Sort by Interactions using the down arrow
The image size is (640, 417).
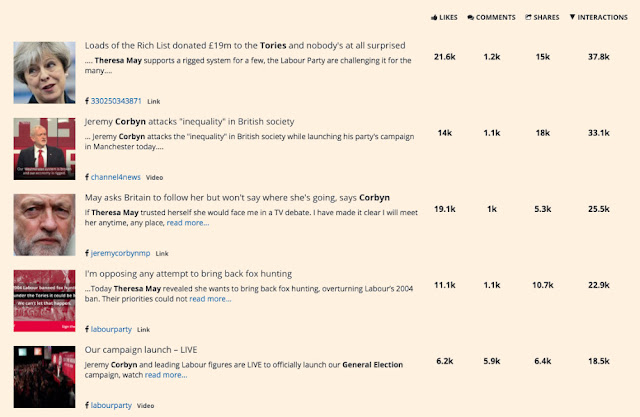[x=572, y=18]
